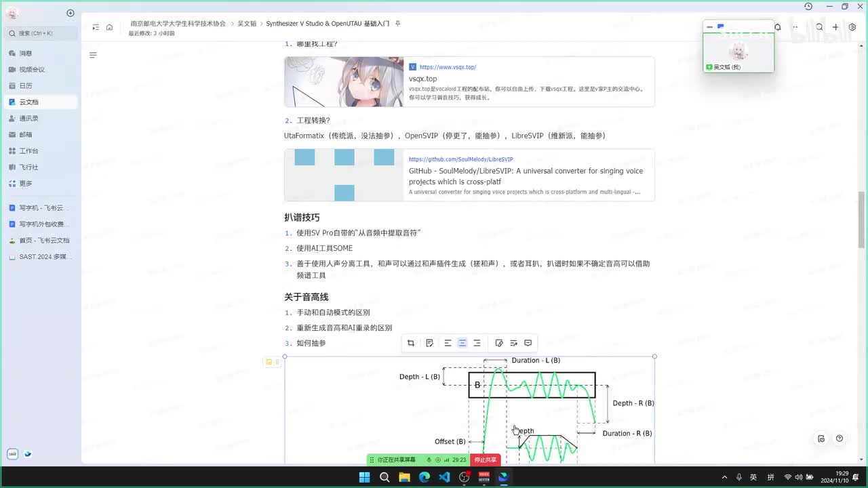Open Windows Start menu
The height and width of the screenshot is (488, 868).
pyautogui.click(x=364, y=477)
